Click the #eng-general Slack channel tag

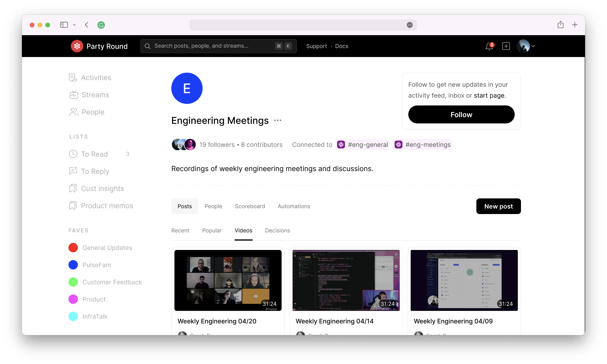[363, 145]
